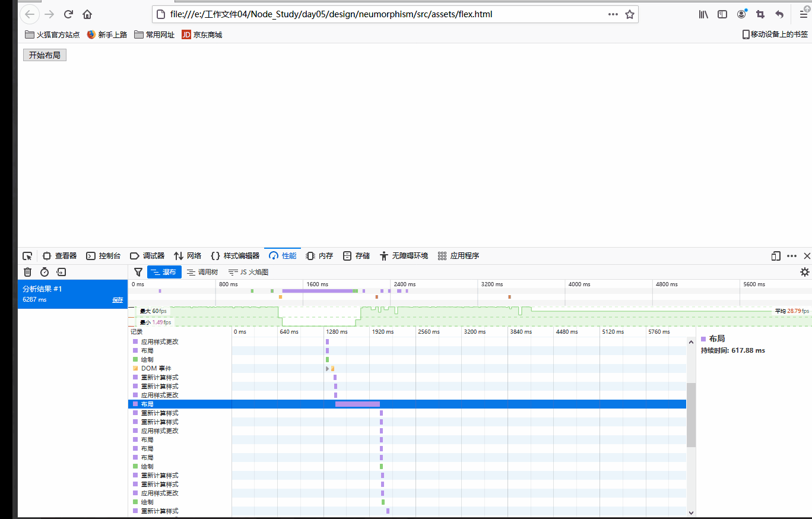The image size is (812, 519).
Task: Open performance settings gear icon
Action: point(805,272)
